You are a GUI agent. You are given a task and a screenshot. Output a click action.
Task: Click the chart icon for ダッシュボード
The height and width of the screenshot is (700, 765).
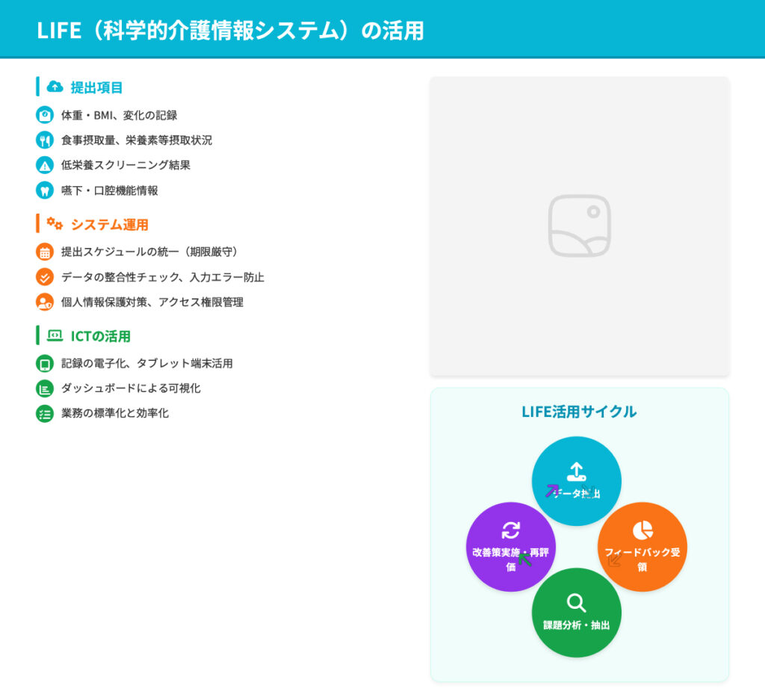tap(45, 388)
